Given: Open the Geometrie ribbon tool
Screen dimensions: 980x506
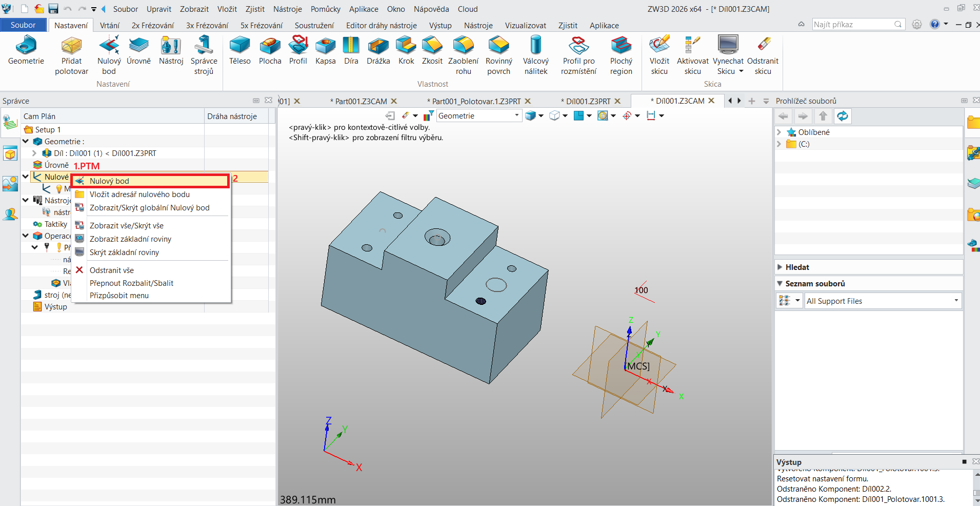Looking at the screenshot, I should tap(26, 50).
